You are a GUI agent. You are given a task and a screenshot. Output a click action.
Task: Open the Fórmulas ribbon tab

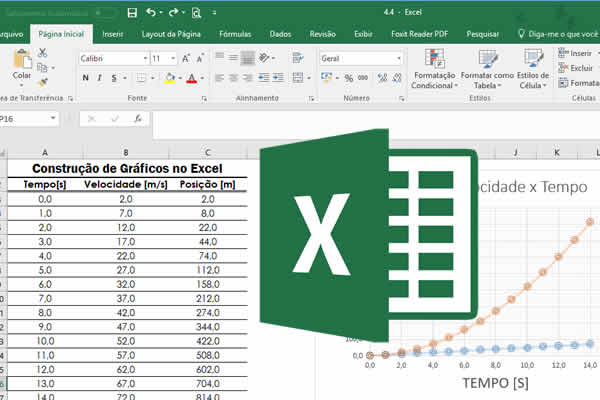234,33
